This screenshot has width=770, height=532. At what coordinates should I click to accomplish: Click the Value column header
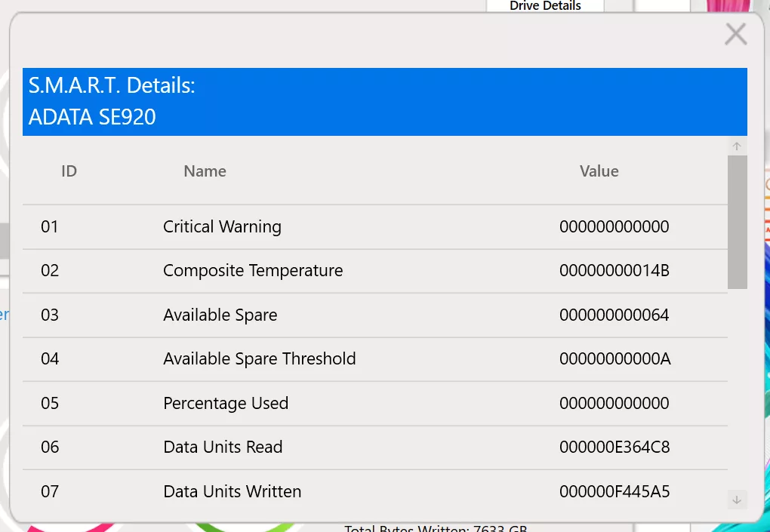(x=599, y=171)
